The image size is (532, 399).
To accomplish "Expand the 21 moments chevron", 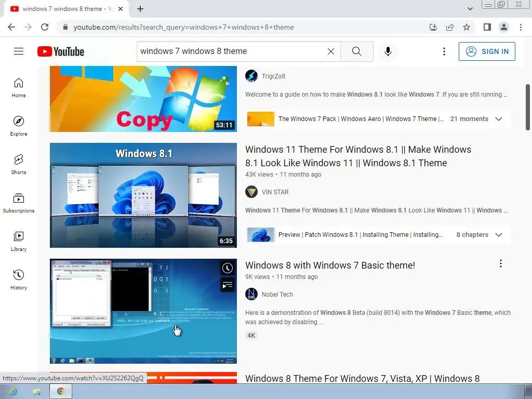I will [x=499, y=119].
